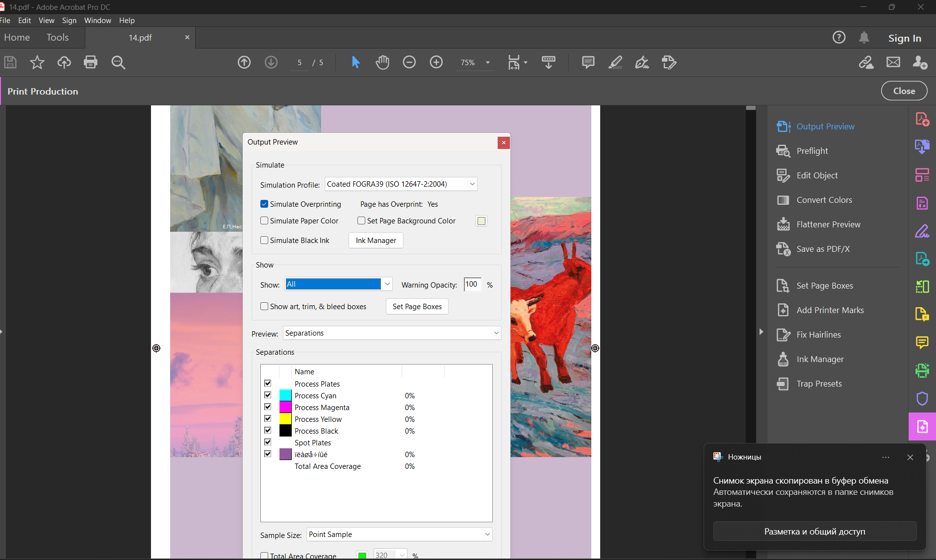Switch to the Home tab
This screenshot has height=560, width=936.
click(x=17, y=38)
